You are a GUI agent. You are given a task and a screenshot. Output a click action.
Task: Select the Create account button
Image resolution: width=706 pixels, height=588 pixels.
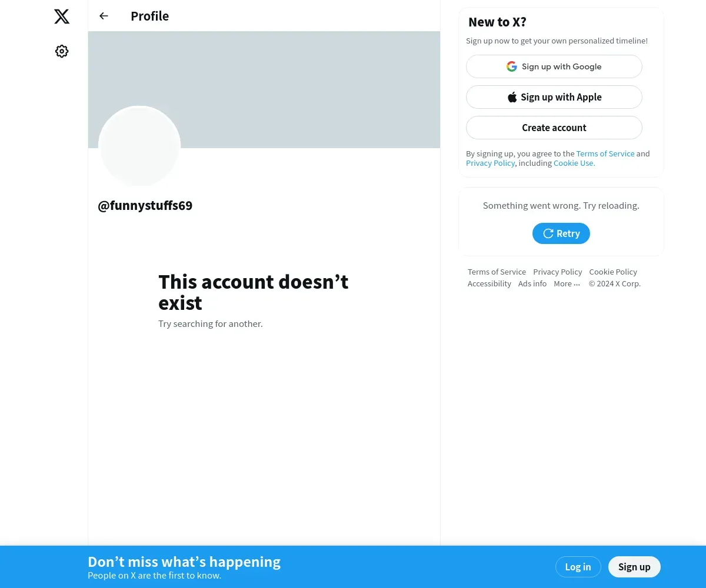tap(554, 128)
